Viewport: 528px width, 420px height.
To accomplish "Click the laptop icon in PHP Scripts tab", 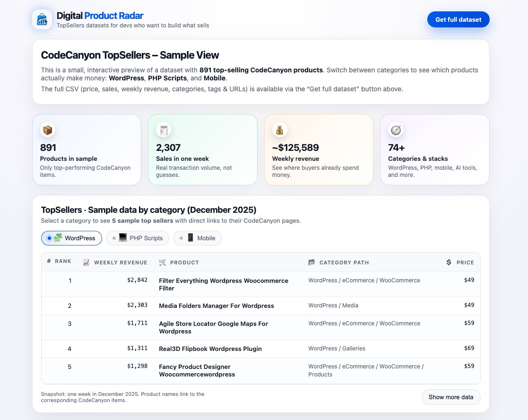I will 123,237.
